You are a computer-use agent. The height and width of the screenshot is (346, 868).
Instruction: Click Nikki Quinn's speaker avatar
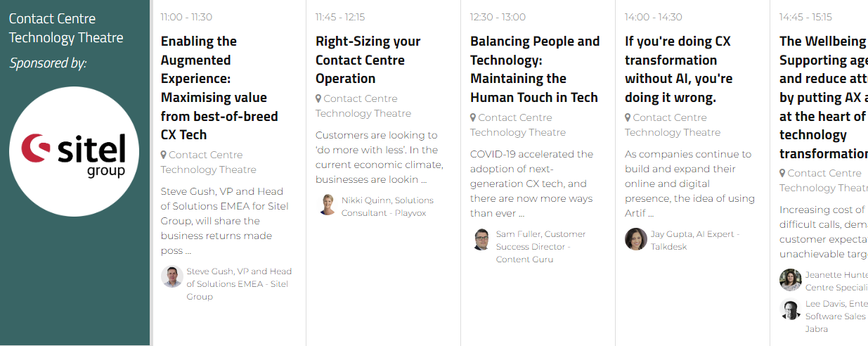[327, 205]
